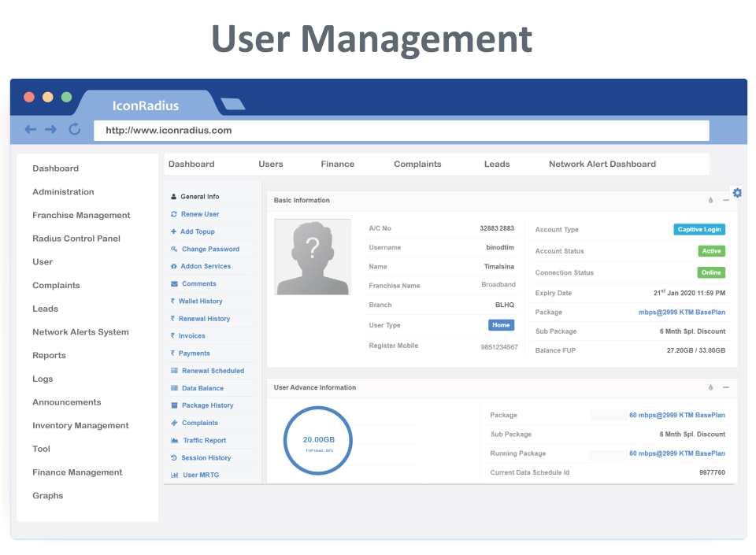Expand the Finance Management sidebar section
Viewport: 756px width, 555px height.
(76, 472)
